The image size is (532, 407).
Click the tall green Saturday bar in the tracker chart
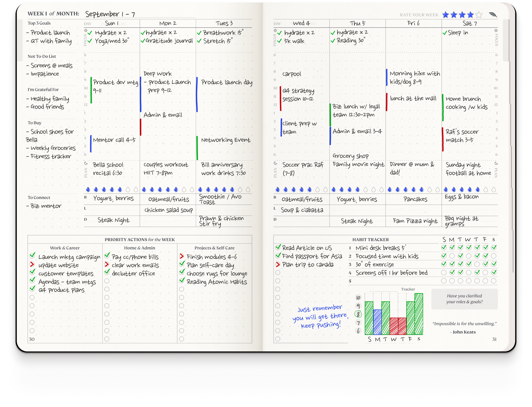point(419,314)
